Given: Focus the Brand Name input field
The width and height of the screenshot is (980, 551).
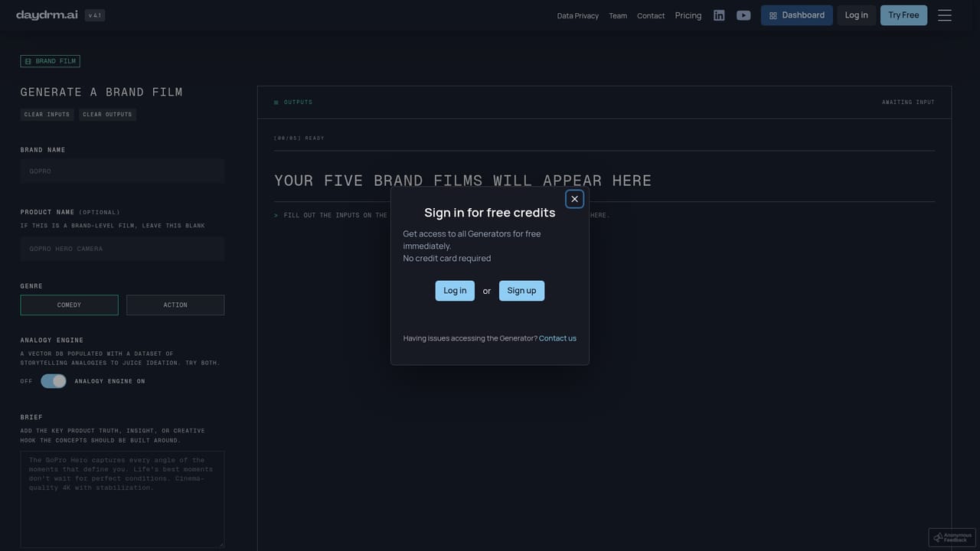Looking at the screenshot, I should (x=122, y=171).
